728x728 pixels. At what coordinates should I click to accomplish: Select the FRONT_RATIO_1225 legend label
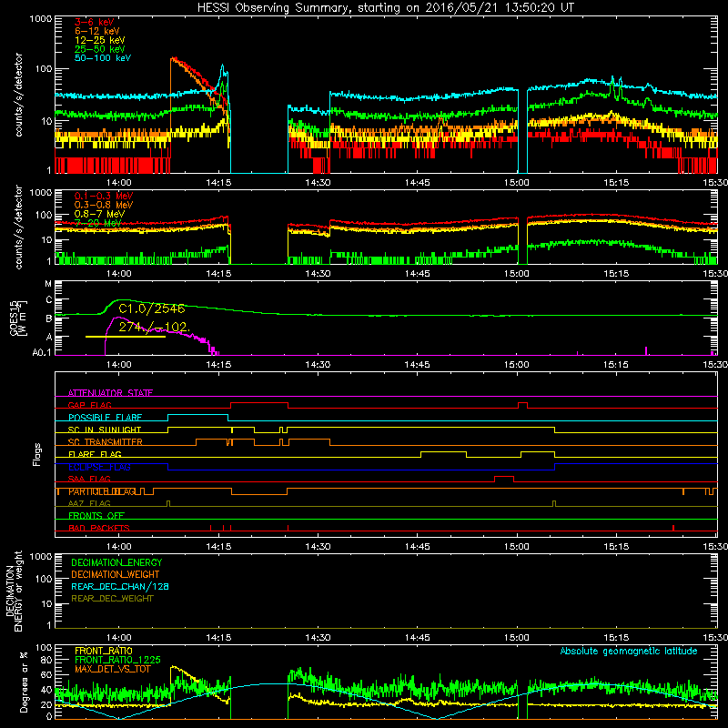(x=117, y=660)
